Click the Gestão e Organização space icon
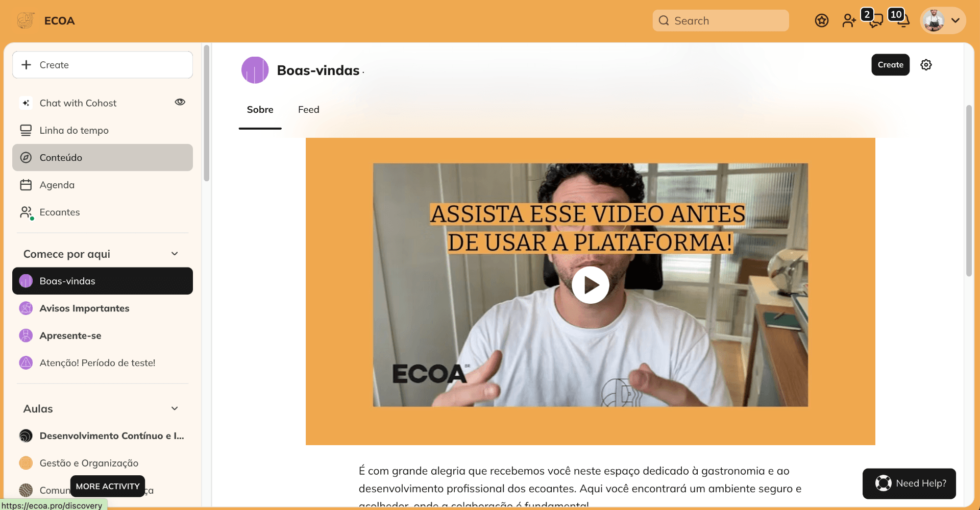The width and height of the screenshot is (980, 510). (x=26, y=463)
